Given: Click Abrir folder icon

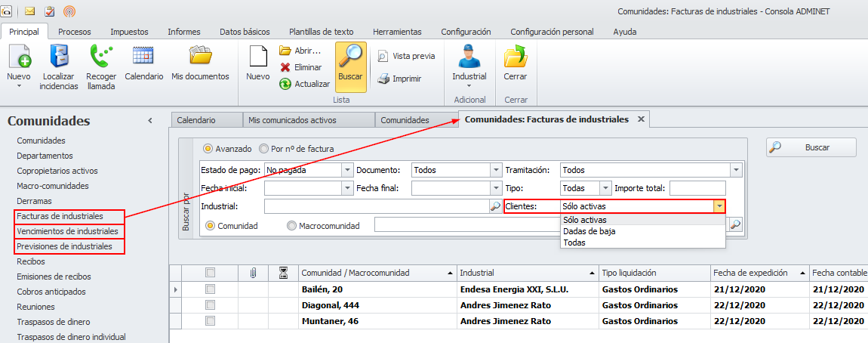Looking at the screenshot, I should (x=285, y=51).
